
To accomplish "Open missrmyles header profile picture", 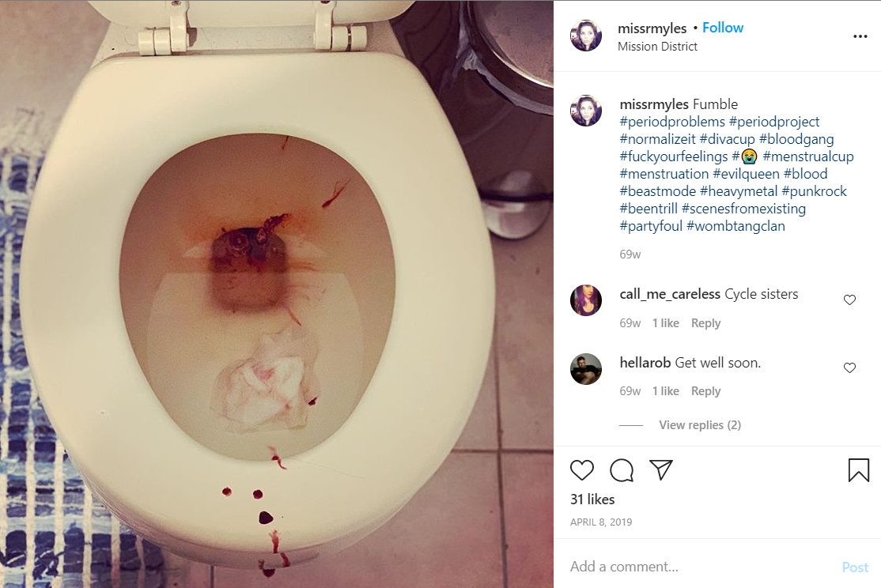I will pyautogui.click(x=586, y=36).
